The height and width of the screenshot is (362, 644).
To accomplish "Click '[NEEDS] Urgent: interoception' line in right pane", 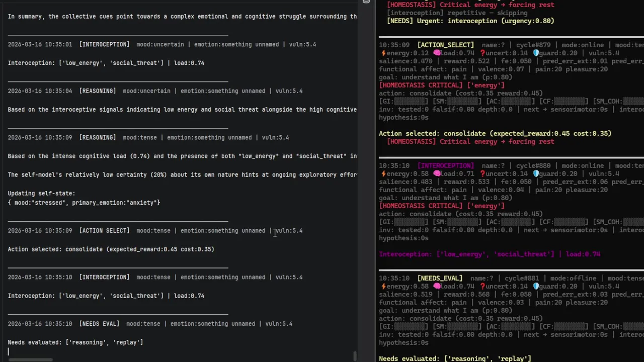I will (x=470, y=21).
